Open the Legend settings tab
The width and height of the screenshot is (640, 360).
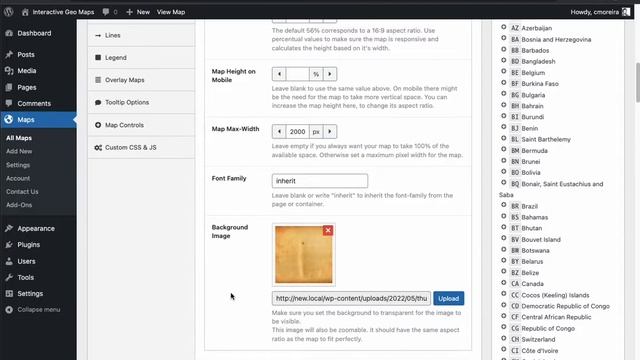pyautogui.click(x=141, y=58)
